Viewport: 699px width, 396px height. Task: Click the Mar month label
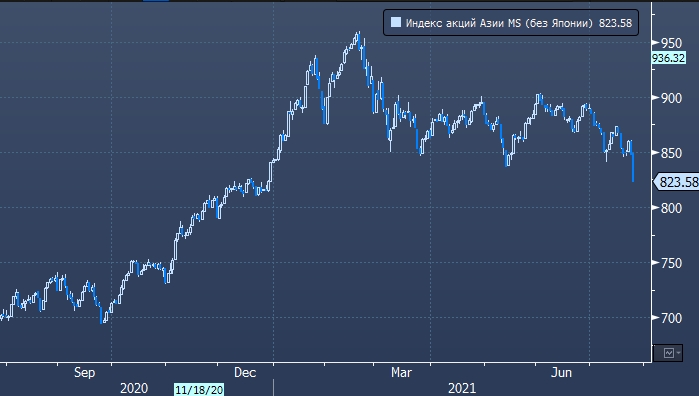pyautogui.click(x=401, y=372)
